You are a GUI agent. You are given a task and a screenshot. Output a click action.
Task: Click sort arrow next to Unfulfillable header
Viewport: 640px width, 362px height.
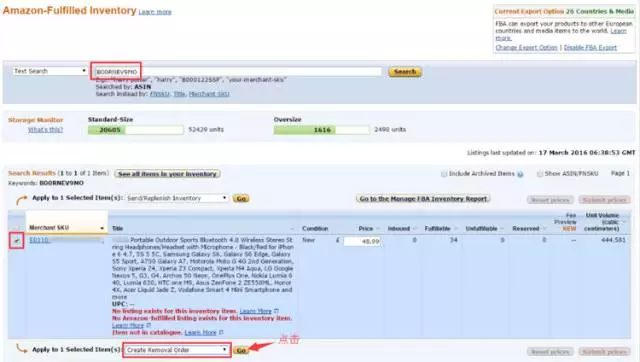click(x=502, y=229)
